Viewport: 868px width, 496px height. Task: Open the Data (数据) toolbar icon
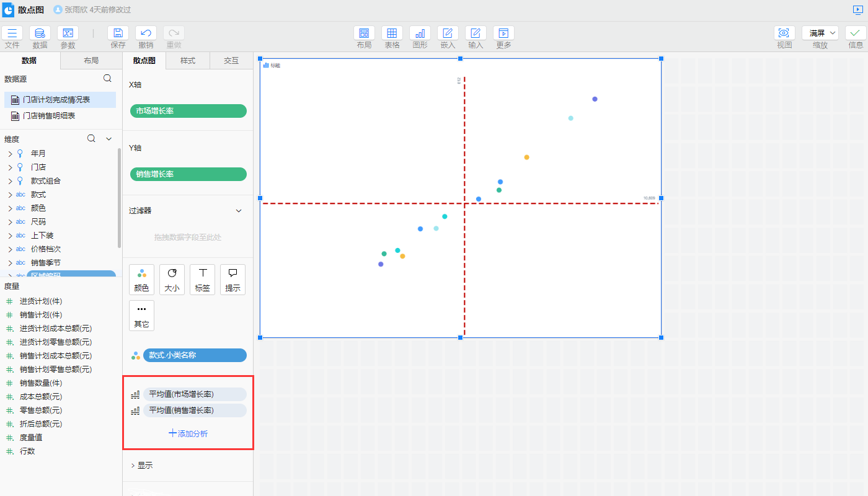pos(40,33)
